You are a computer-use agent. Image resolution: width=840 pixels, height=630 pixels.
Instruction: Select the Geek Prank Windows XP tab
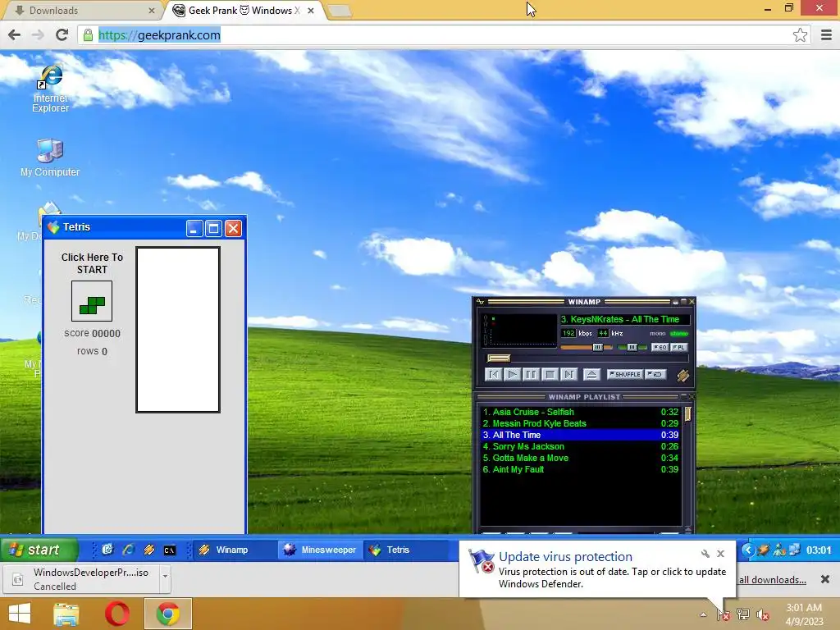point(243,10)
